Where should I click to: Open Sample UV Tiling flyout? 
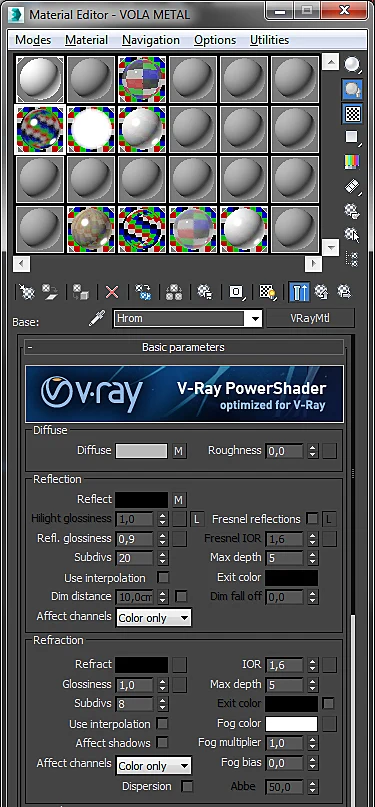(352, 137)
